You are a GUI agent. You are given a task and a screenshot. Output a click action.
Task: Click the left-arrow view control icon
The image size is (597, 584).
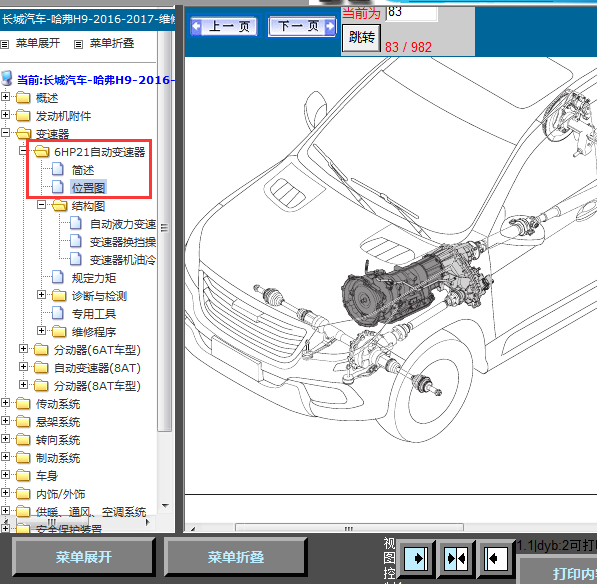(496, 558)
